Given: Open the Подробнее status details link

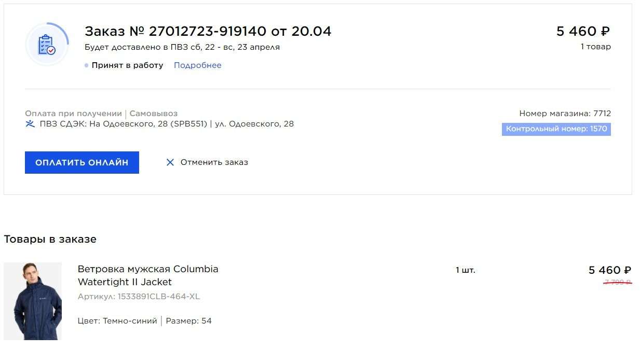Looking at the screenshot, I should 197,65.
